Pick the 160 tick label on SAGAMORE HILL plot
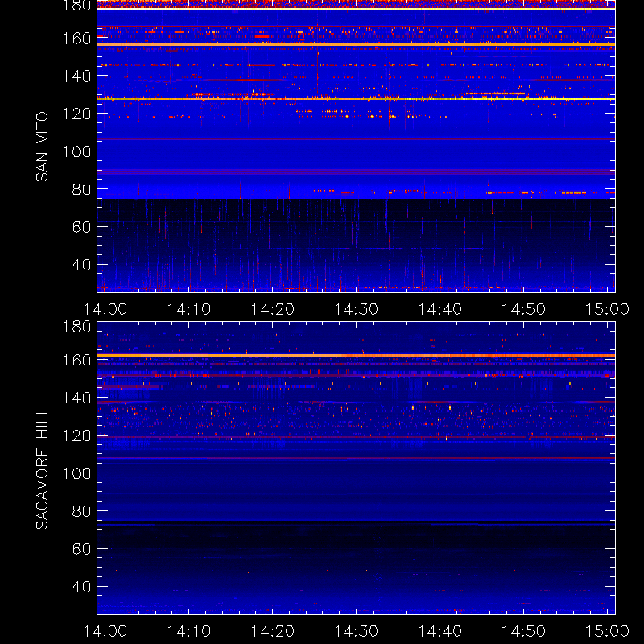This screenshot has width=644, height=644. tap(76, 360)
